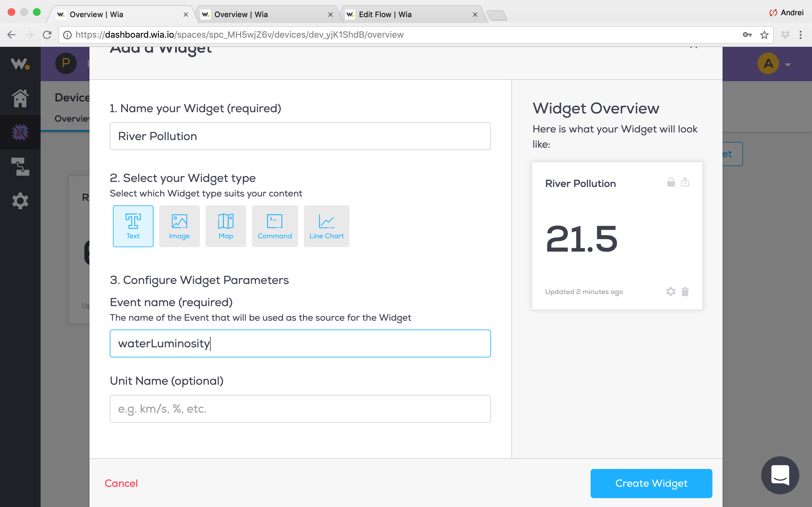Expand the user avatar dropdown arrow
Viewport: 812px width, 507px height.
coord(788,65)
